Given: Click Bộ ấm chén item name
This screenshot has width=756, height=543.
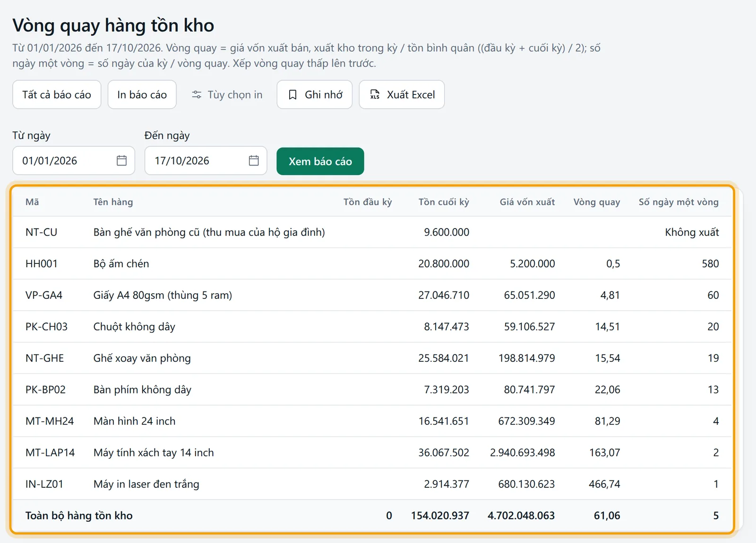Looking at the screenshot, I should click(121, 263).
